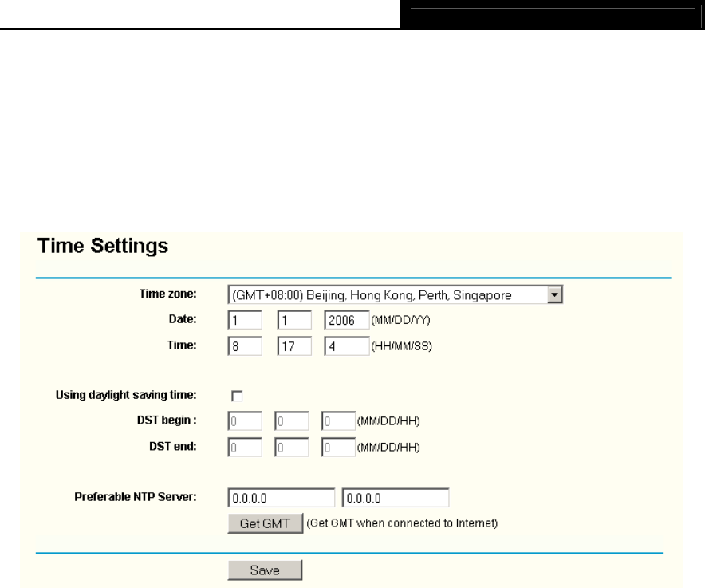The width and height of the screenshot is (705, 588).
Task: Click the Get GMT button
Action: (266, 523)
